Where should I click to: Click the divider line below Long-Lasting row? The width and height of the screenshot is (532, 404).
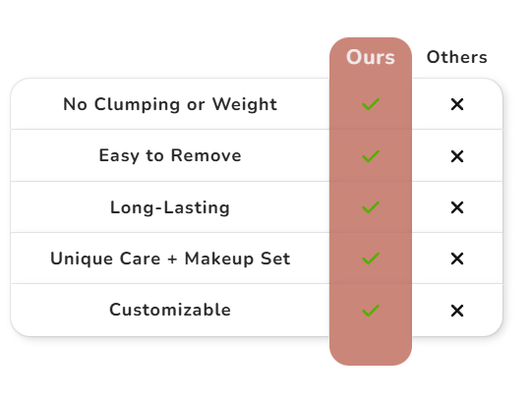(257, 233)
